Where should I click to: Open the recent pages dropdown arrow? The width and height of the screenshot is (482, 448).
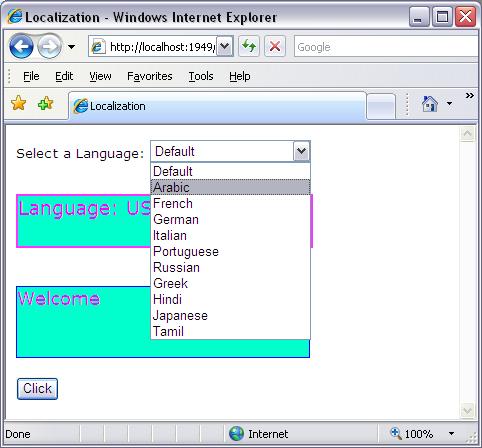[x=71, y=47]
